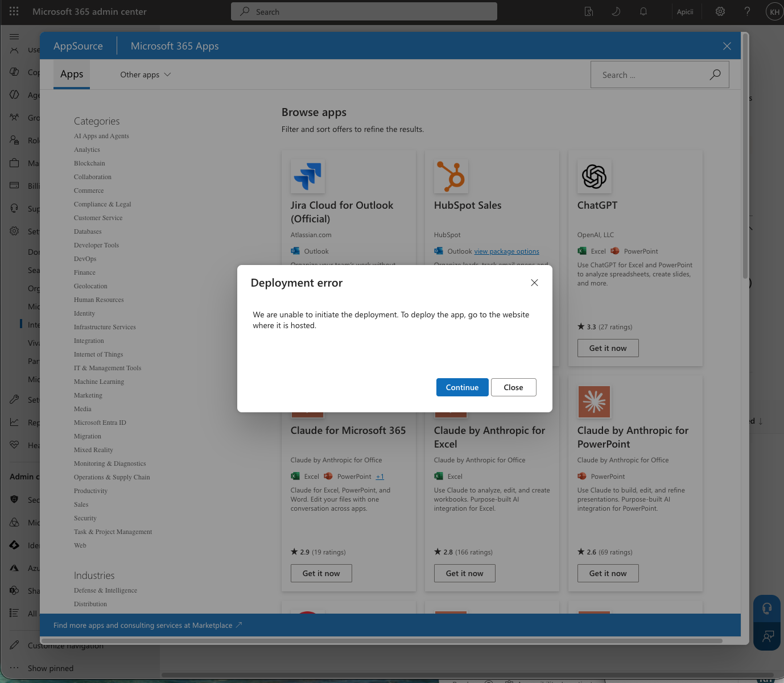Click the Claude for Microsoft 365 card title
784x683 pixels.
tap(348, 431)
